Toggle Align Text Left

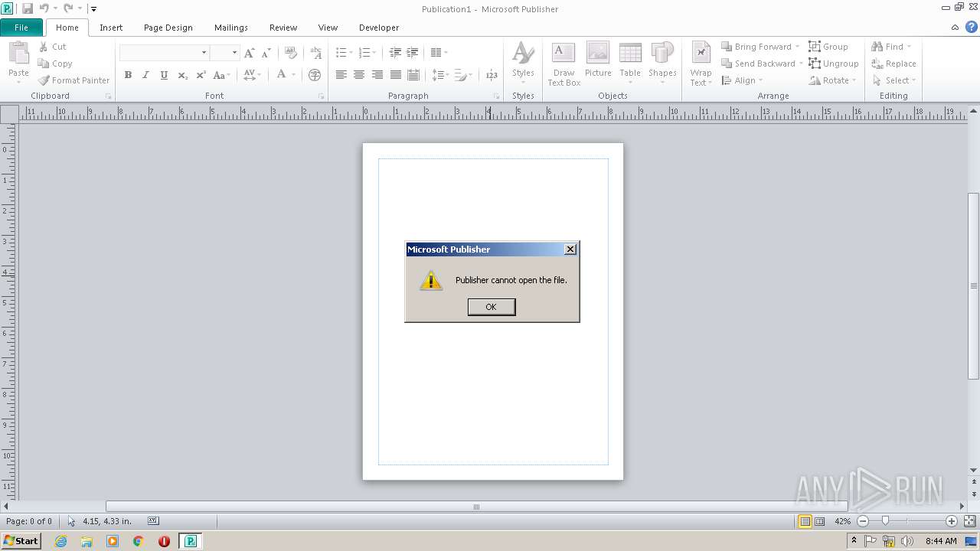point(341,75)
